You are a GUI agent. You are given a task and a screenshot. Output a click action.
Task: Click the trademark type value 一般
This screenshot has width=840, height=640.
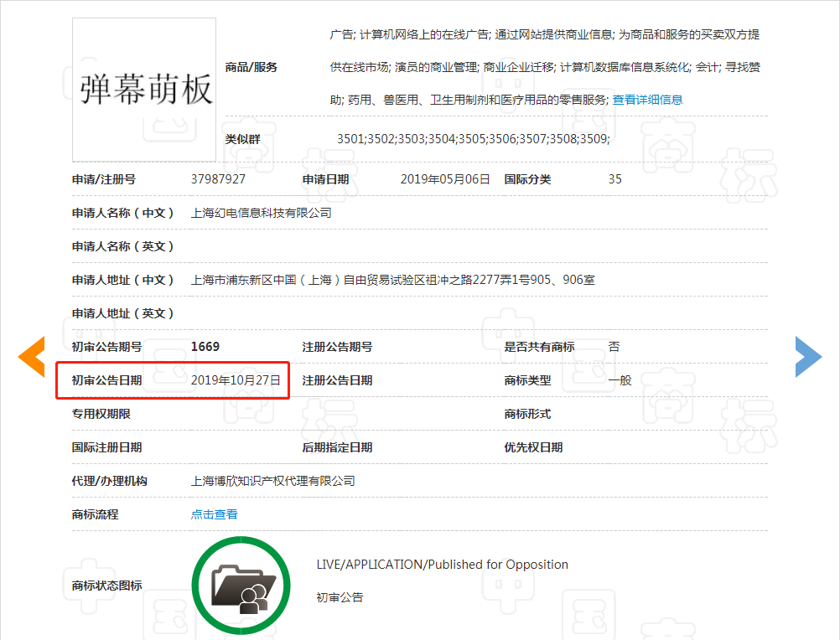pos(620,380)
